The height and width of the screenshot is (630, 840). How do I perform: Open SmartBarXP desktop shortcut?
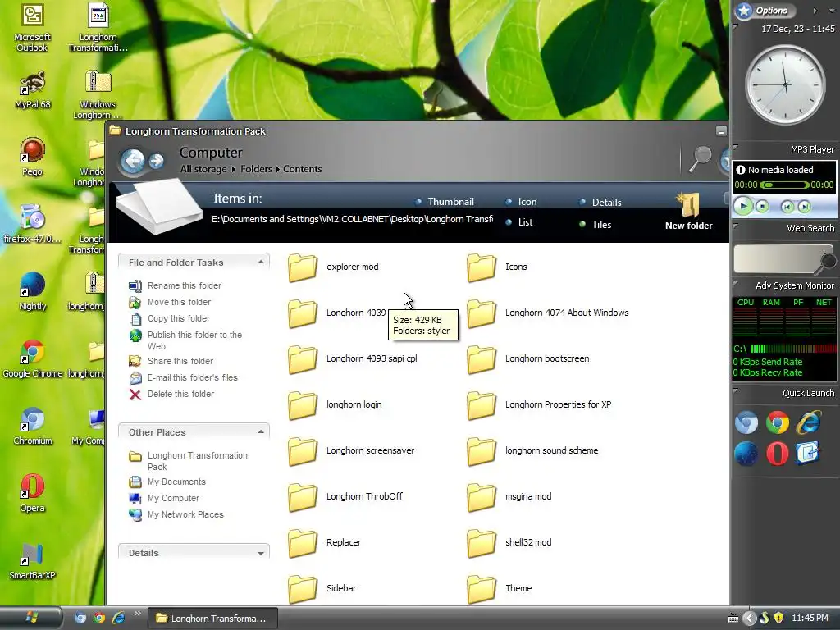point(32,561)
